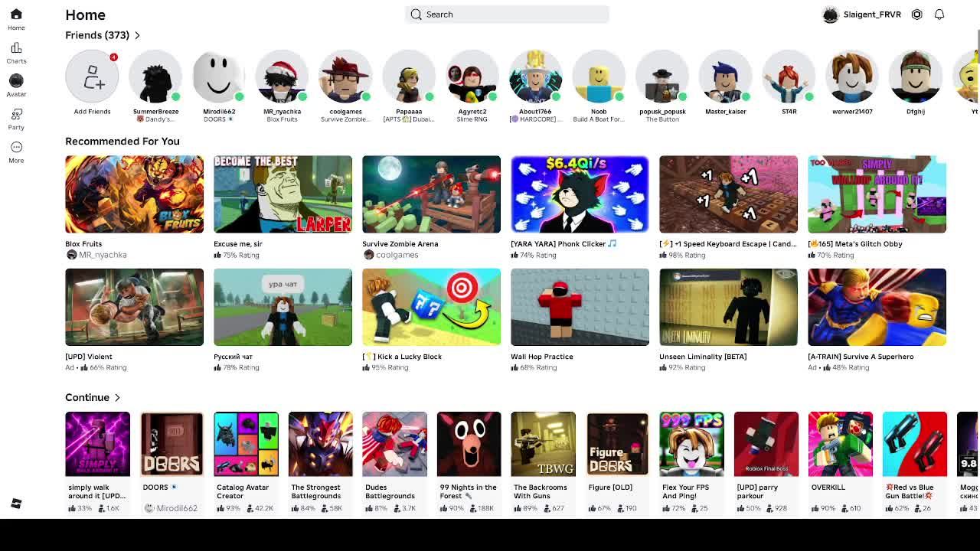Open Master_kaiser friend avatar

pyautogui.click(x=726, y=77)
